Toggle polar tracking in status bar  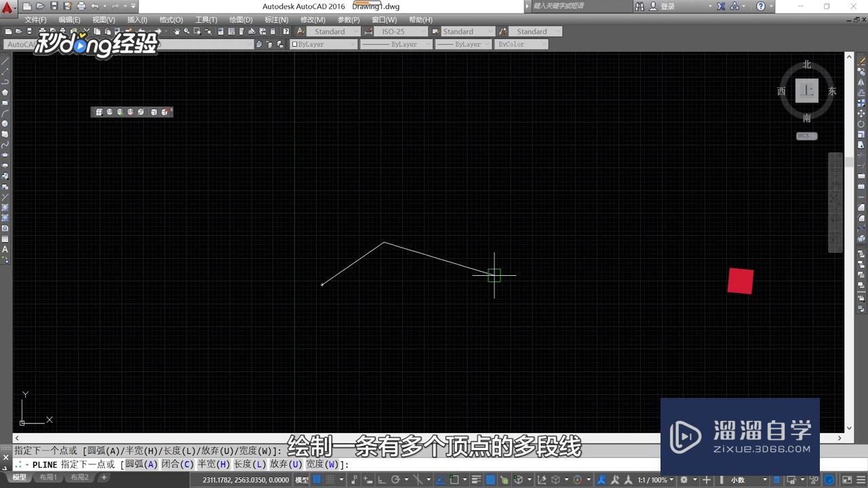(396, 480)
